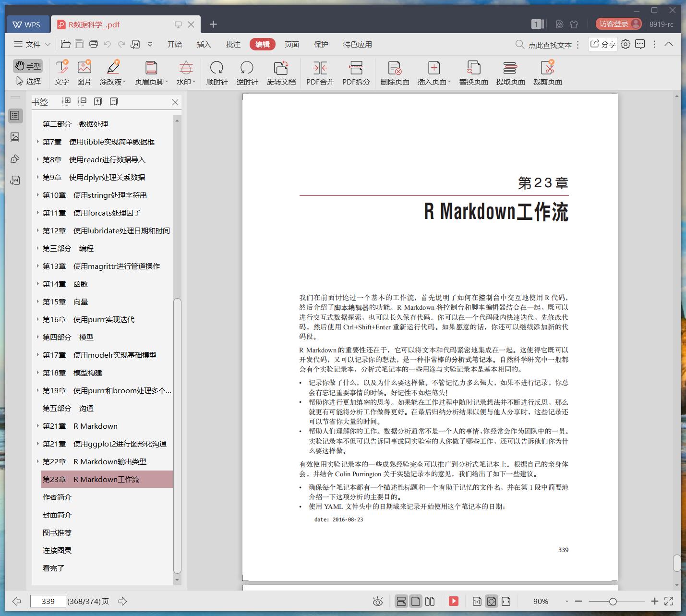
Task: Enter full screen mode
Action: [x=668, y=601]
